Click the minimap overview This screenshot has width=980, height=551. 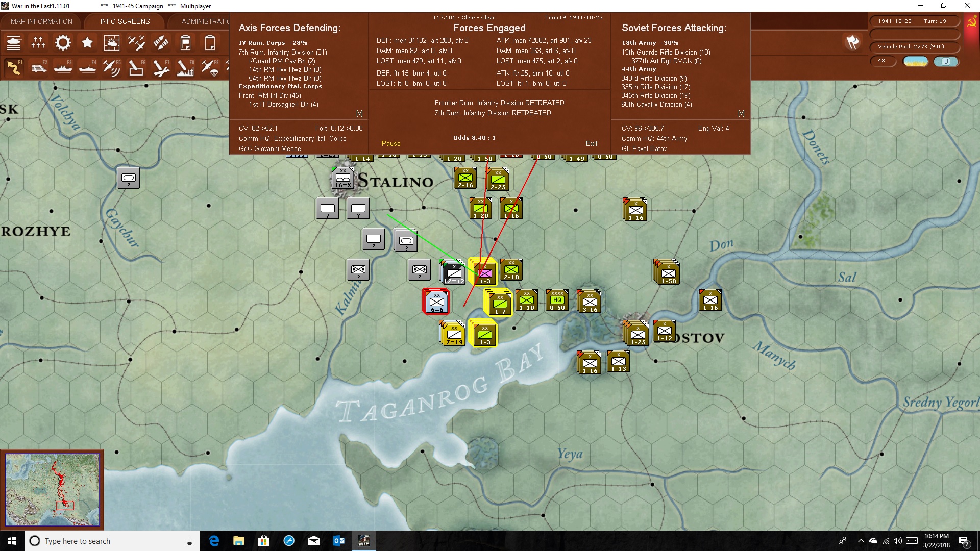[53, 490]
